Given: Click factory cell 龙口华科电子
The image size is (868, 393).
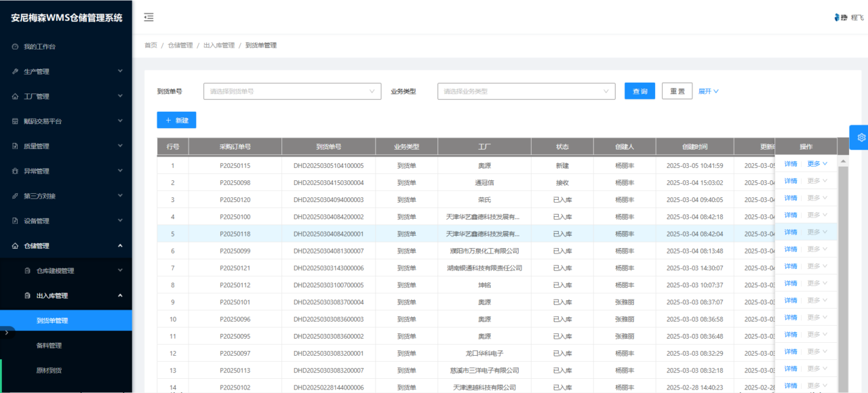Looking at the screenshot, I should pyautogui.click(x=485, y=353).
